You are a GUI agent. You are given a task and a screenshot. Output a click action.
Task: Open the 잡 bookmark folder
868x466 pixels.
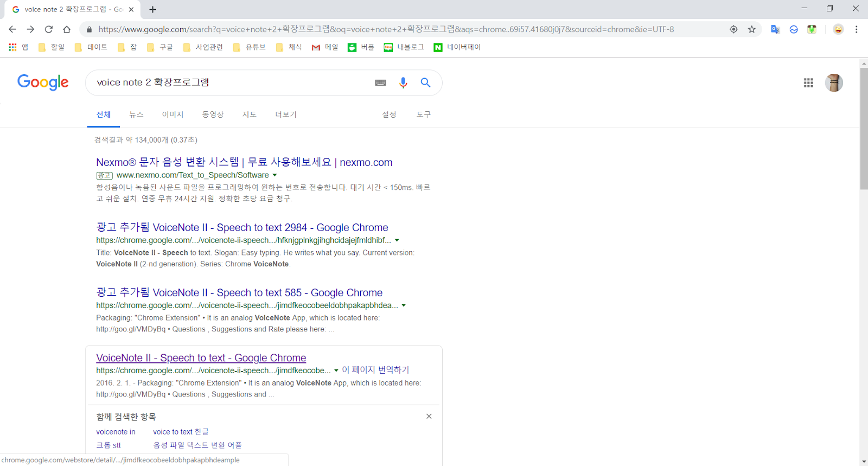tap(127, 47)
